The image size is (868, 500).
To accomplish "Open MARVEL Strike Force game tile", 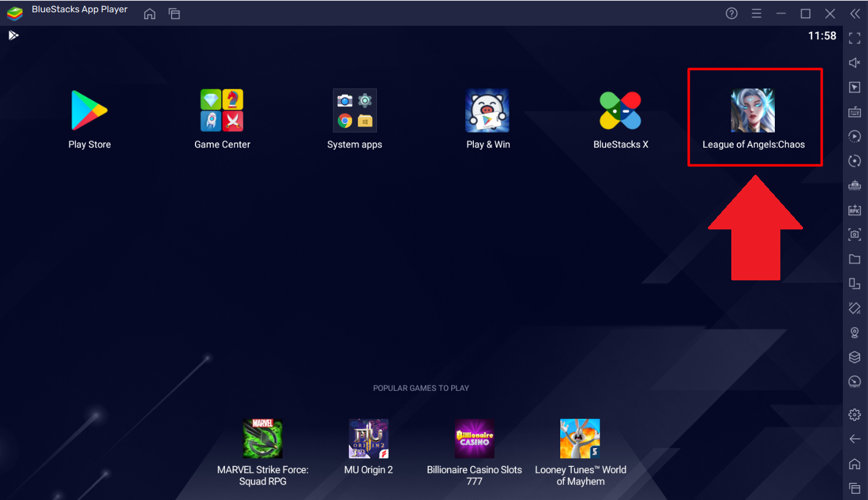I will [262, 439].
